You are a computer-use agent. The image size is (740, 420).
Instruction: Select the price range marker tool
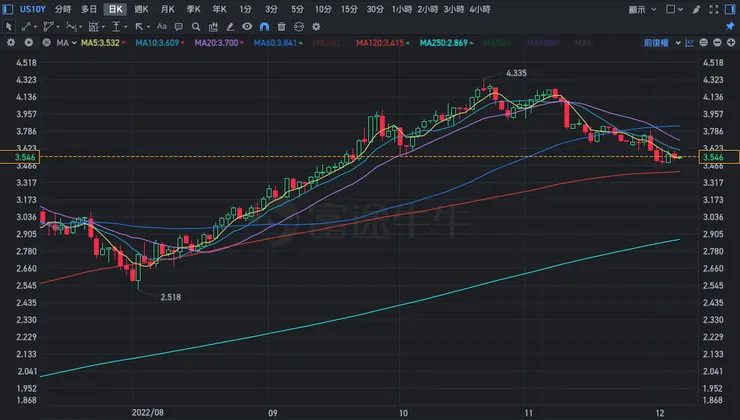(x=116, y=27)
